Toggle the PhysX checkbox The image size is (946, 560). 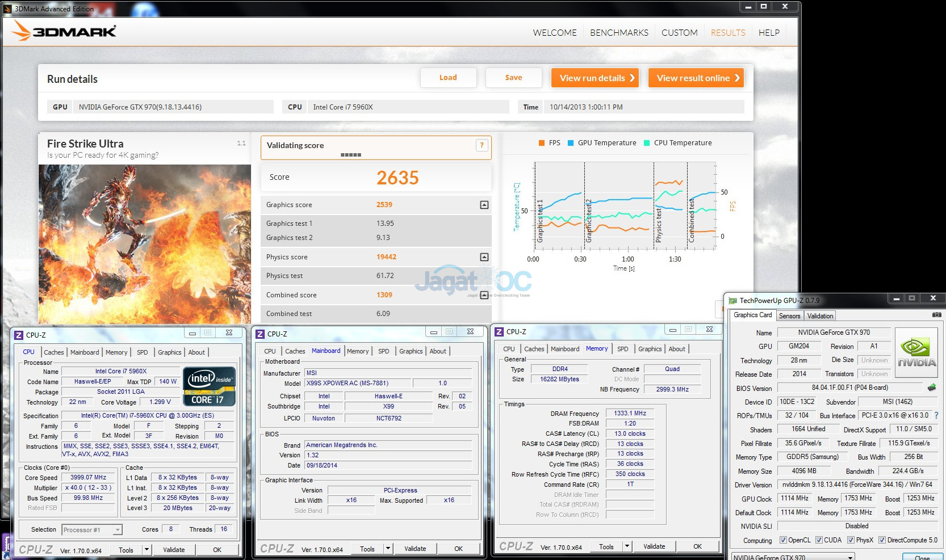[x=851, y=540]
